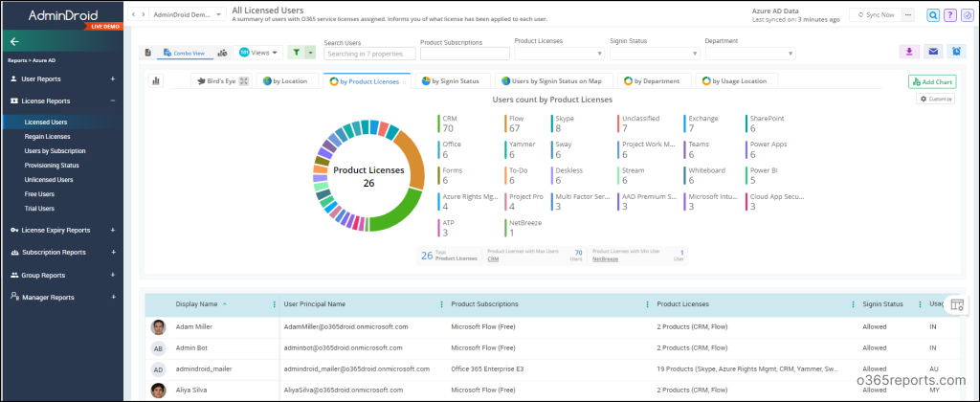Open the Views dropdown
The image size is (980, 402).
[258, 53]
